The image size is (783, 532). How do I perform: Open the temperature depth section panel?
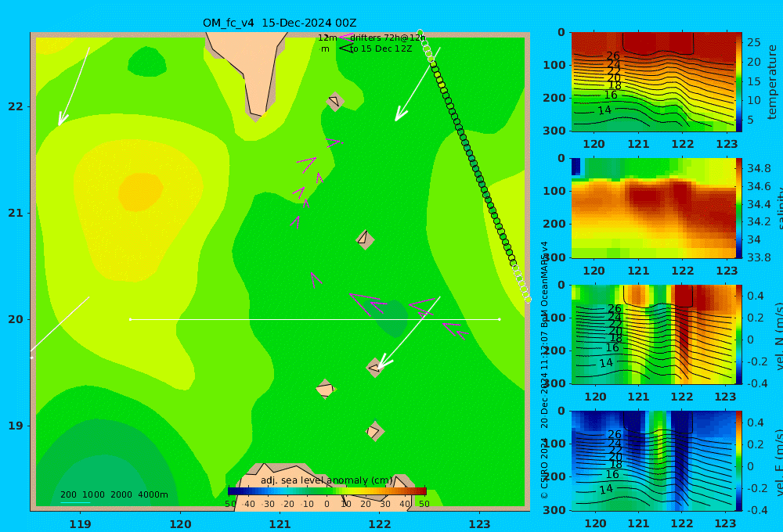coord(654,82)
